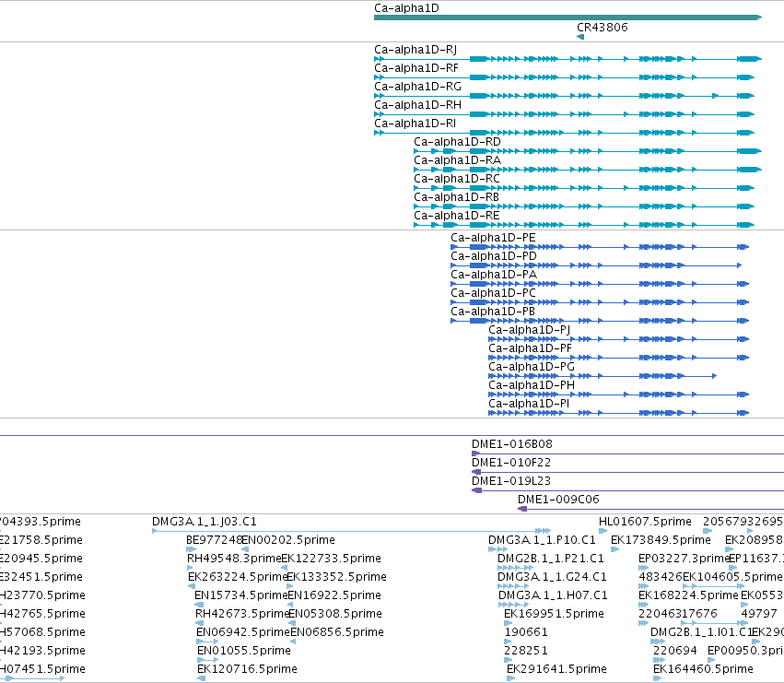Select the EN15734.5prime EST label

[x=241, y=595]
